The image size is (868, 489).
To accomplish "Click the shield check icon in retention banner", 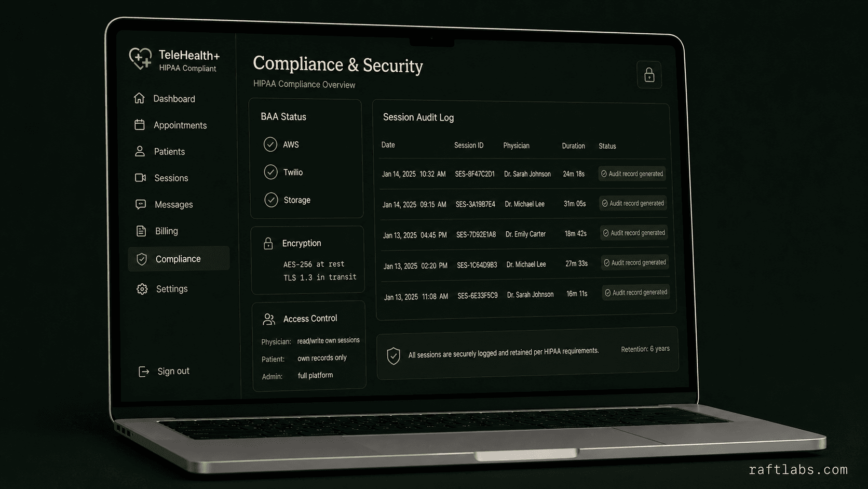I will pos(394,356).
